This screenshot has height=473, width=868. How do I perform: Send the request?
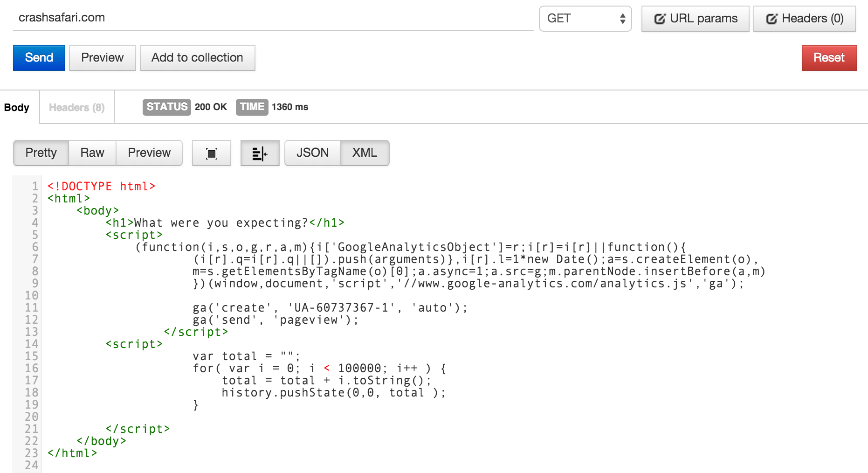(x=39, y=58)
